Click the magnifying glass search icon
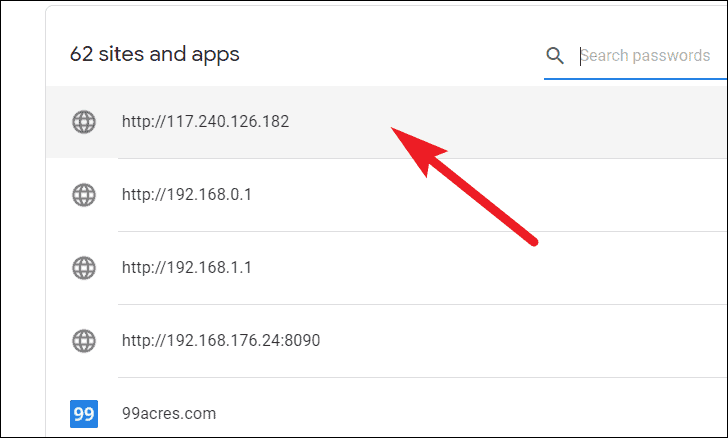 pyautogui.click(x=555, y=55)
